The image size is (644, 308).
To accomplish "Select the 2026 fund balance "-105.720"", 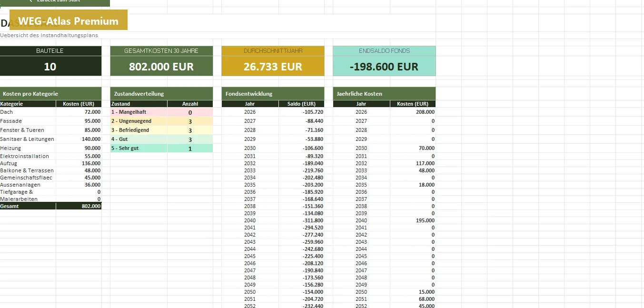I will [x=313, y=112].
